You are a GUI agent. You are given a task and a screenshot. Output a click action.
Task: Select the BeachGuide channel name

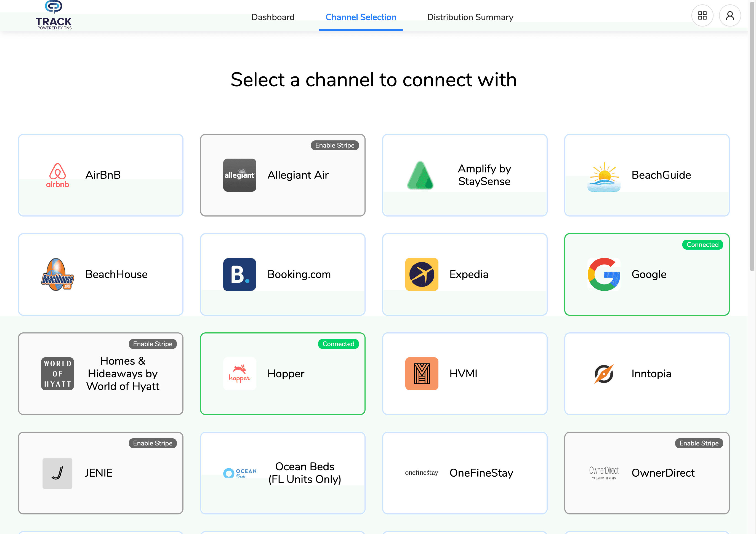(x=661, y=175)
